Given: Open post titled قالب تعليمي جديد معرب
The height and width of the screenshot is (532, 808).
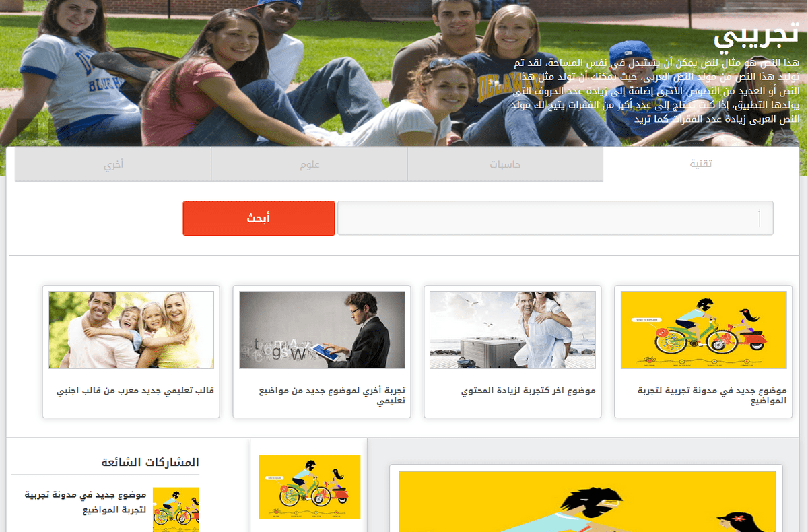Looking at the screenshot, I should coord(136,391).
